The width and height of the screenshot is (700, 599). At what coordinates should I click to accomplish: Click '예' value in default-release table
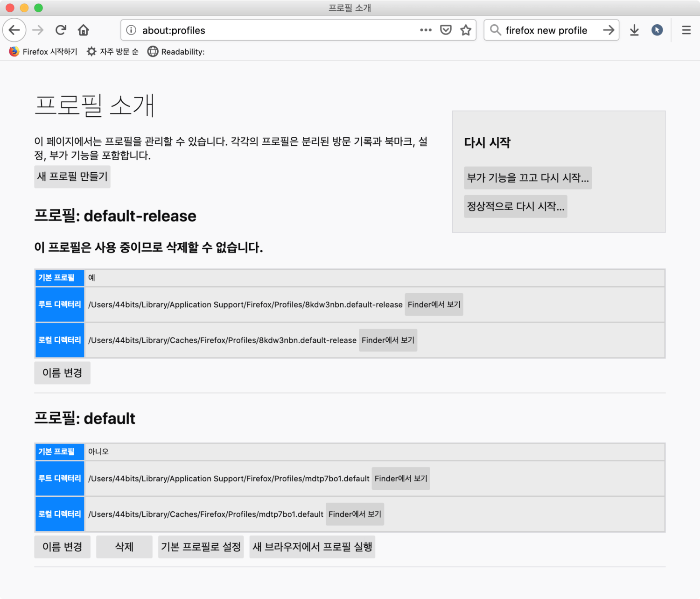click(91, 277)
